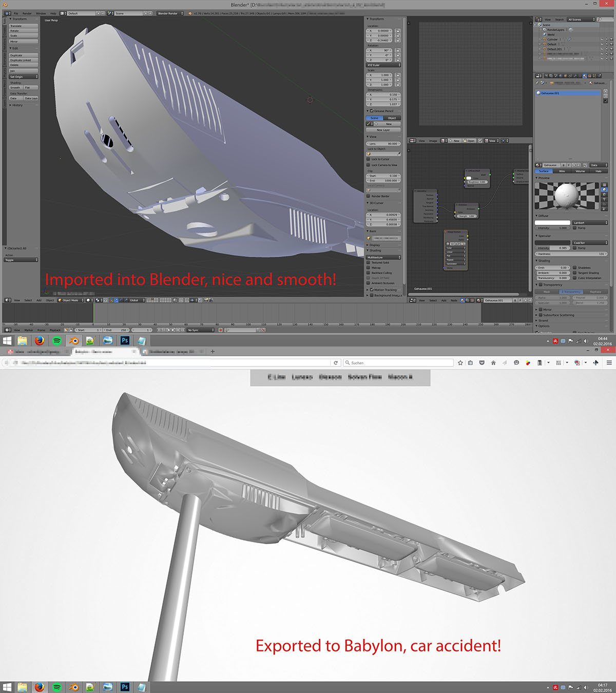This screenshot has width=616, height=693.
Task: Enable the Shadeless checkbox
Action: click(x=575, y=268)
